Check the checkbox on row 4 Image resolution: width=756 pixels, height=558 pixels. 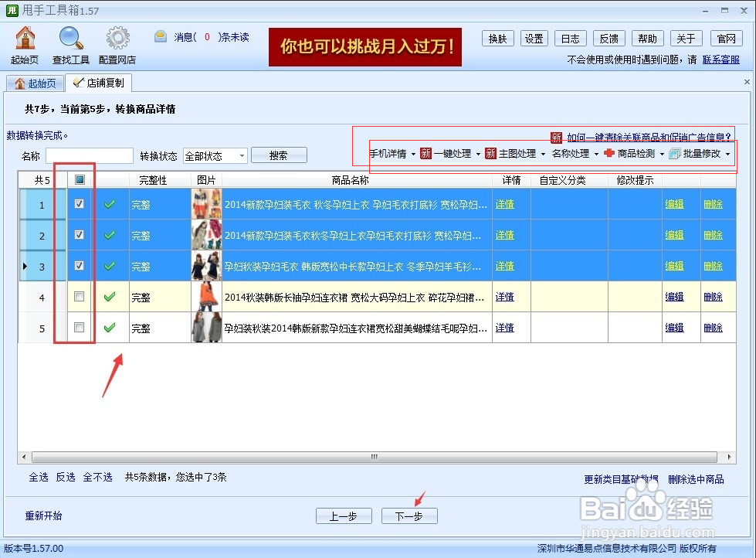[x=77, y=297]
